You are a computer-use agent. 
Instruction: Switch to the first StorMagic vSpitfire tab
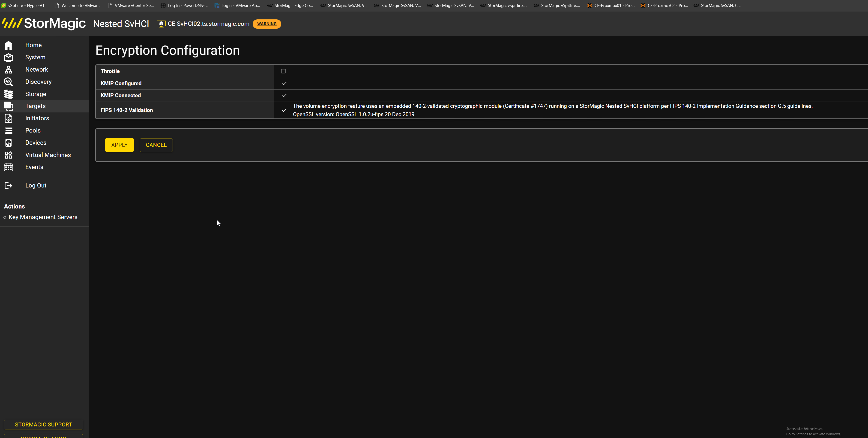click(x=504, y=5)
